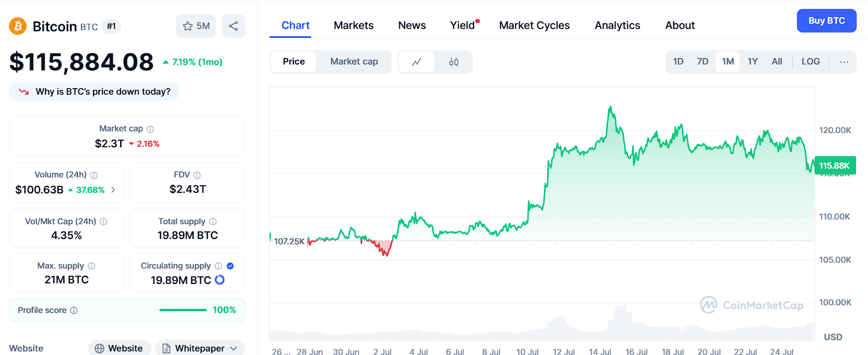Click the Buy BTC button
The height and width of the screenshot is (355, 868).
pyautogui.click(x=826, y=20)
